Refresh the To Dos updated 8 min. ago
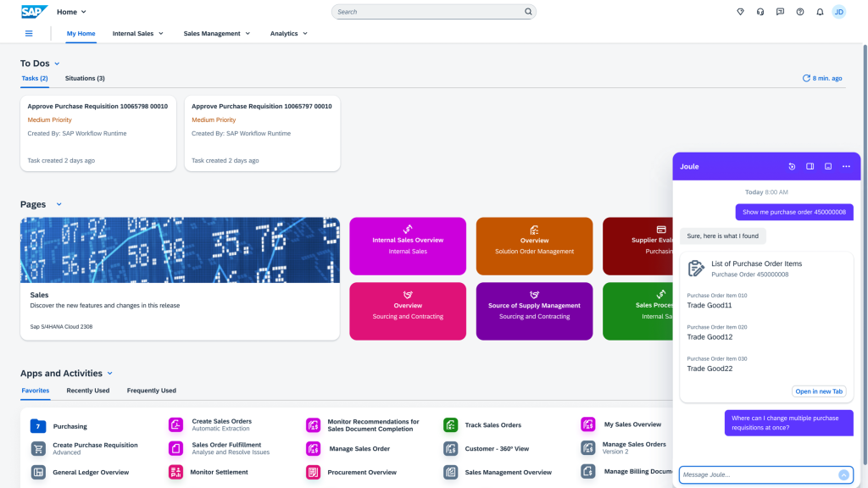Viewport: 868px width, 488px height. [822, 79]
